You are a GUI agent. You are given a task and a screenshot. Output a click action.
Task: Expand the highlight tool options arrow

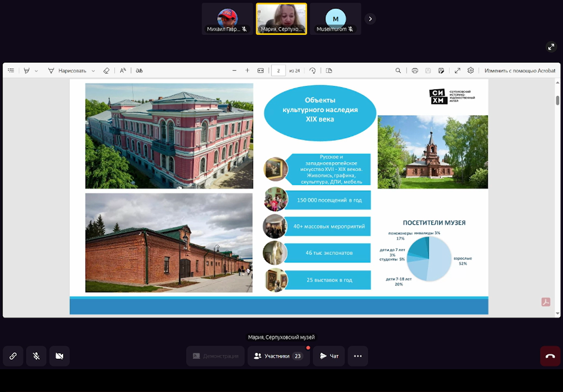[36, 71]
